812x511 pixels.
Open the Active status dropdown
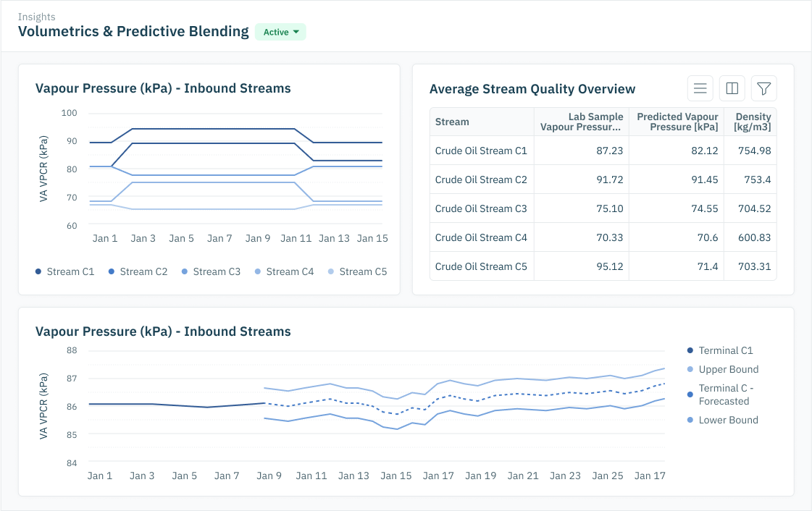coord(280,32)
